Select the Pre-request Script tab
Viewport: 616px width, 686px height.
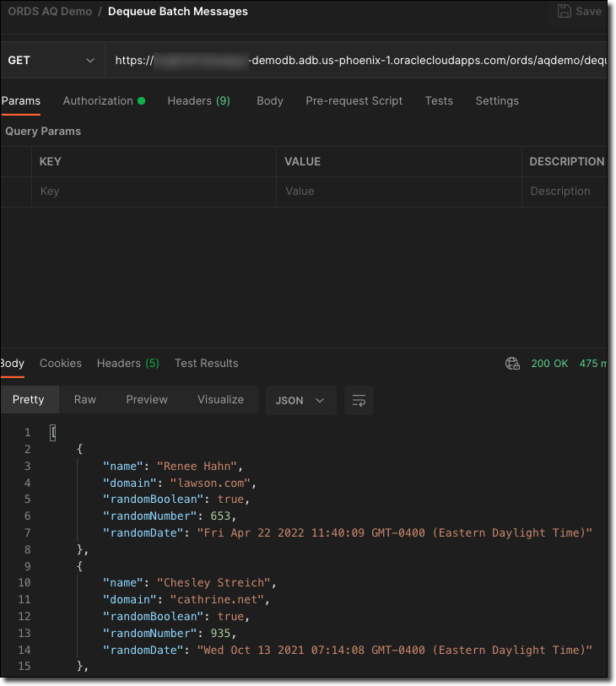coord(354,101)
